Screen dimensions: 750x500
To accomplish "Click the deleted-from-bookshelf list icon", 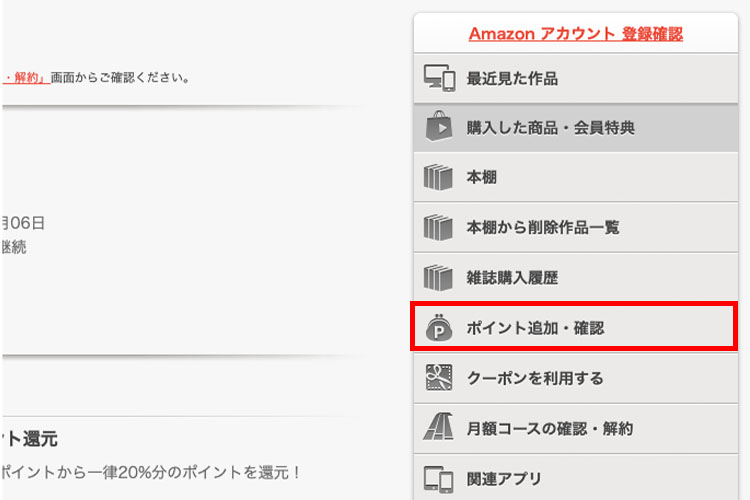I will tap(440, 228).
